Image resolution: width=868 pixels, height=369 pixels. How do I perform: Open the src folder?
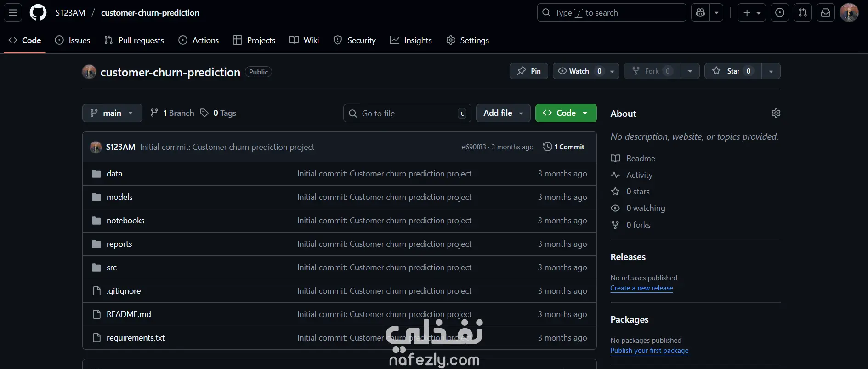[112, 267]
